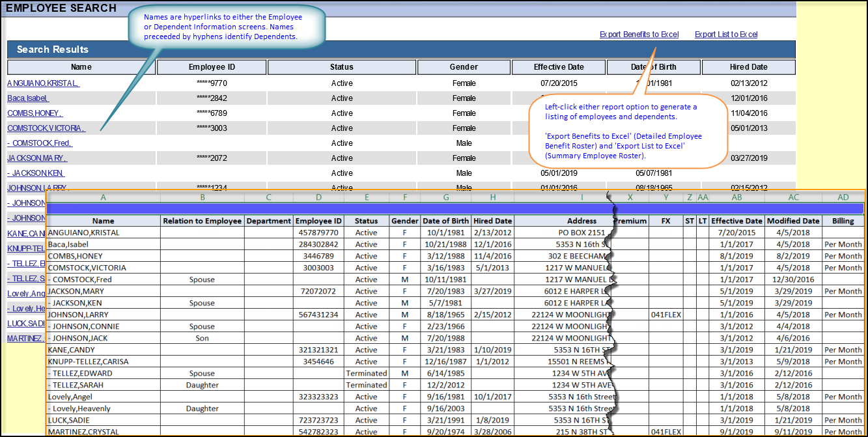Screen dimensions: 868x437
Task: Select modified date 9/11/2019 cell
Action: coord(793,432)
